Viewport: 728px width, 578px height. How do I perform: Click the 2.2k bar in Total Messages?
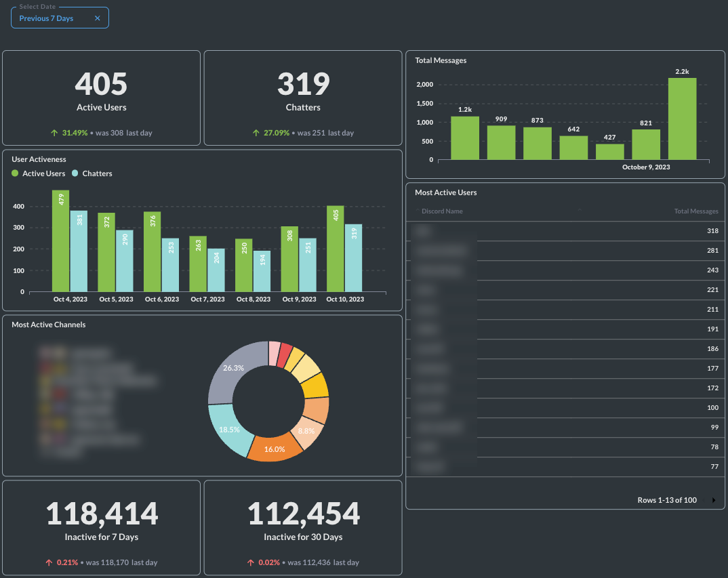tap(682, 119)
